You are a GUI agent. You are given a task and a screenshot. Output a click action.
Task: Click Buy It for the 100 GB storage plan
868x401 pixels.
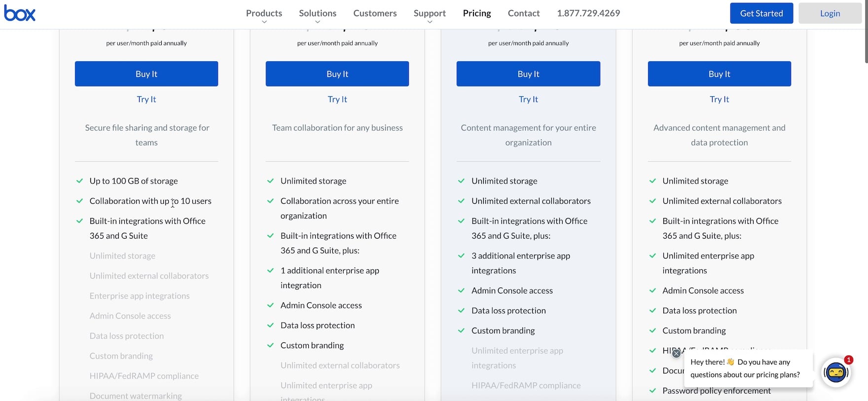tap(146, 74)
